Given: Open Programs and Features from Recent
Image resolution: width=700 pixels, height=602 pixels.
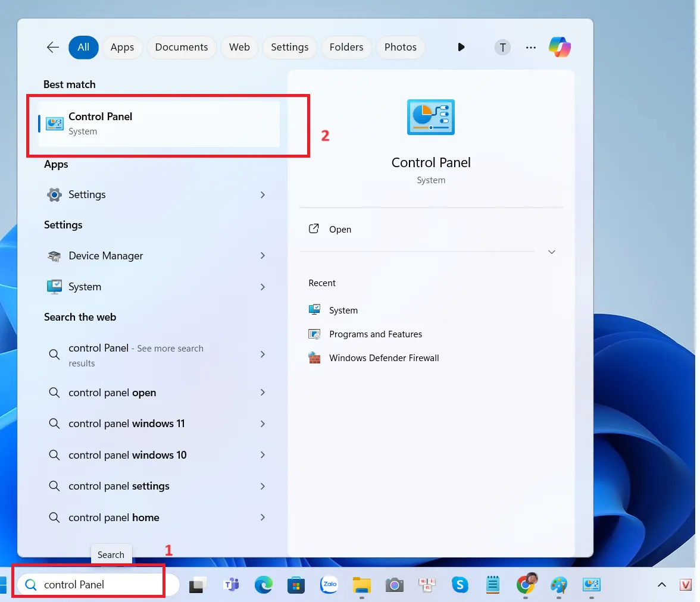Looking at the screenshot, I should pos(375,334).
